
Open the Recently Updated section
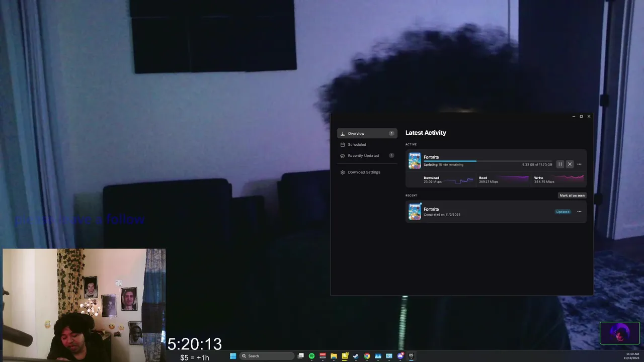pos(367,155)
